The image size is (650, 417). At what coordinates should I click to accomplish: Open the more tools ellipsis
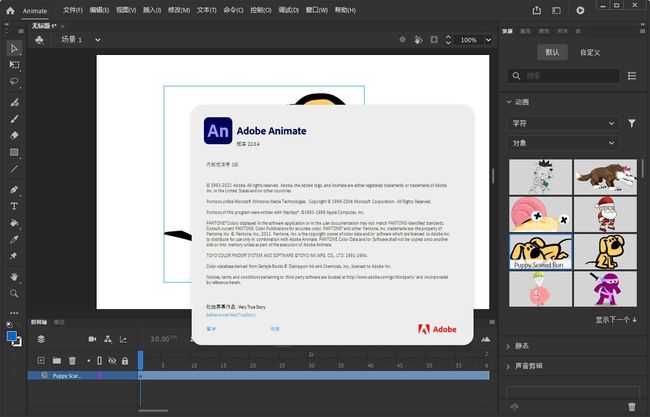pyautogui.click(x=14, y=313)
